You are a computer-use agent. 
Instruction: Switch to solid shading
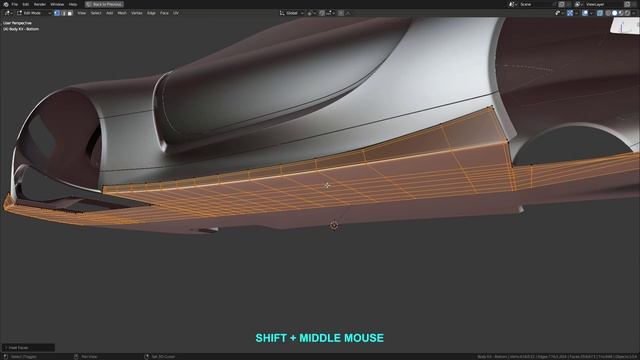(614, 13)
